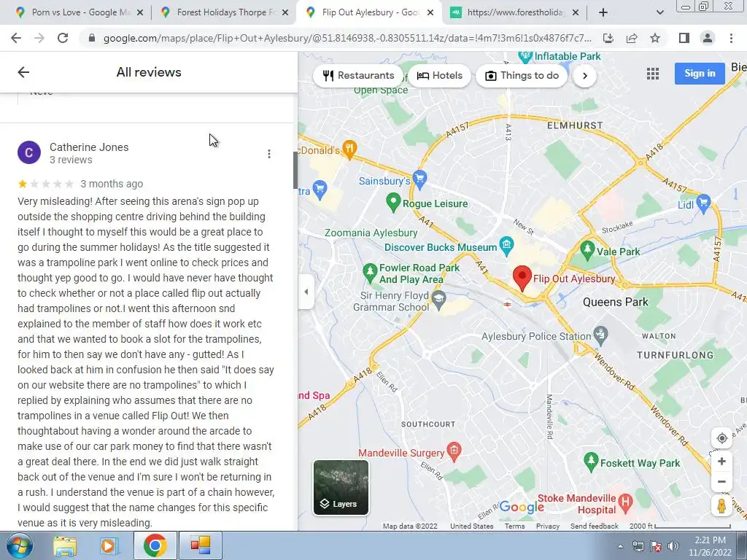747x560 pixels.
Task: Select the Foskett Way Park marker
Action: click(x=591, y=462)
